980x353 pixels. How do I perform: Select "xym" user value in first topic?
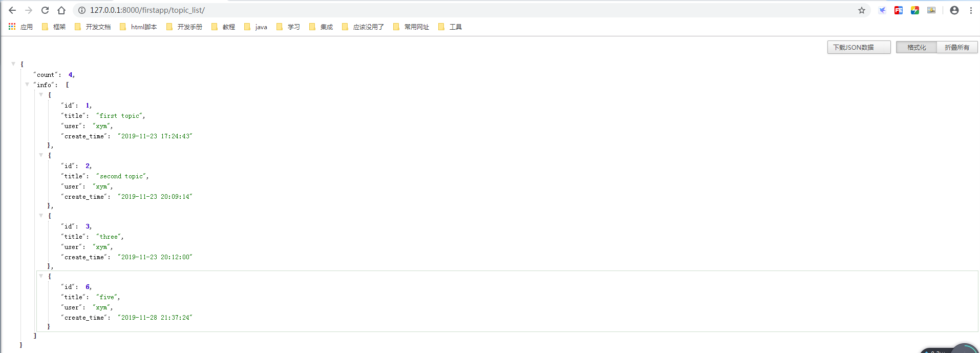click(x=101, y=126)
